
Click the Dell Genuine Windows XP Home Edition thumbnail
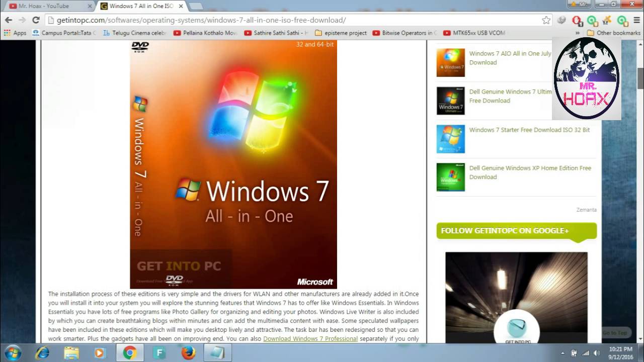click(x=451, y=177)
